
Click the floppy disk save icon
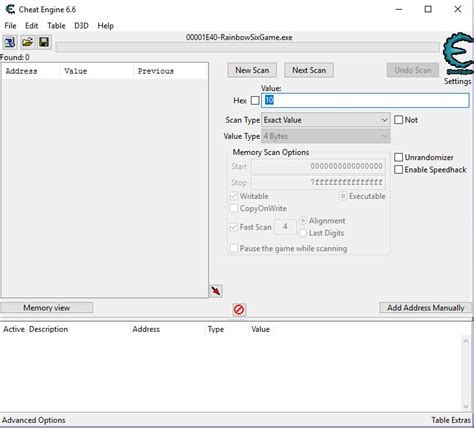pyautogui.click(x=44, y=42)
